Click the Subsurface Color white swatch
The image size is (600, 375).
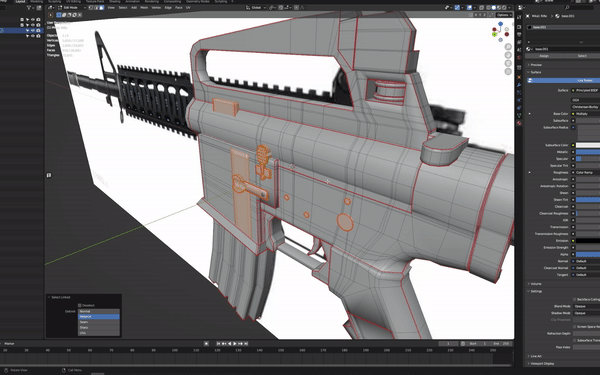tap(588, 145)
